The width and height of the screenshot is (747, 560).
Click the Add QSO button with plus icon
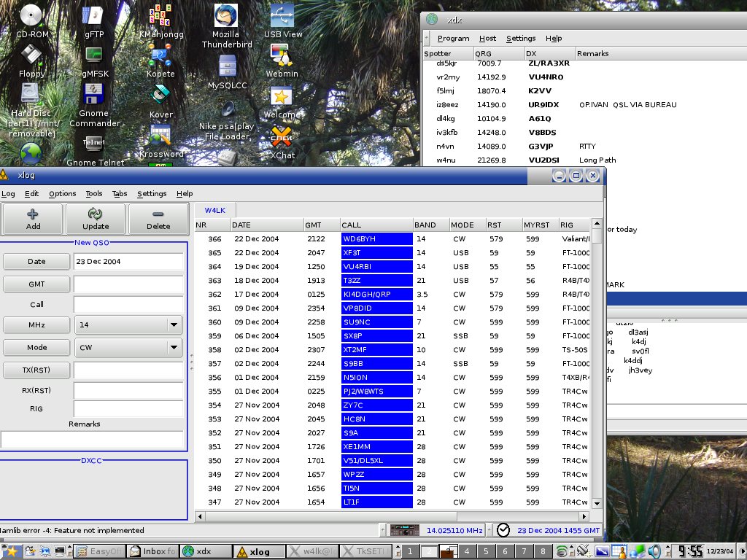tap(33, 219)
